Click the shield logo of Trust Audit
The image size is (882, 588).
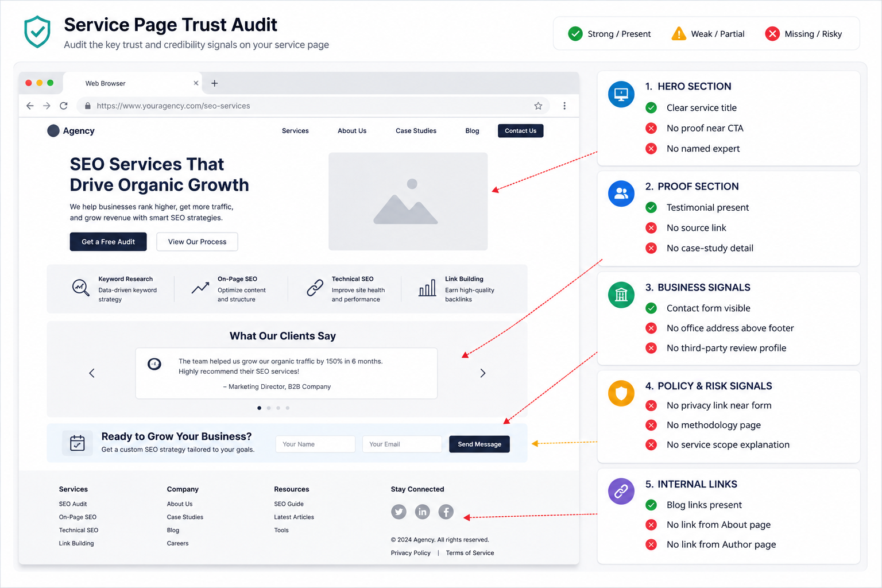point(37,32)
